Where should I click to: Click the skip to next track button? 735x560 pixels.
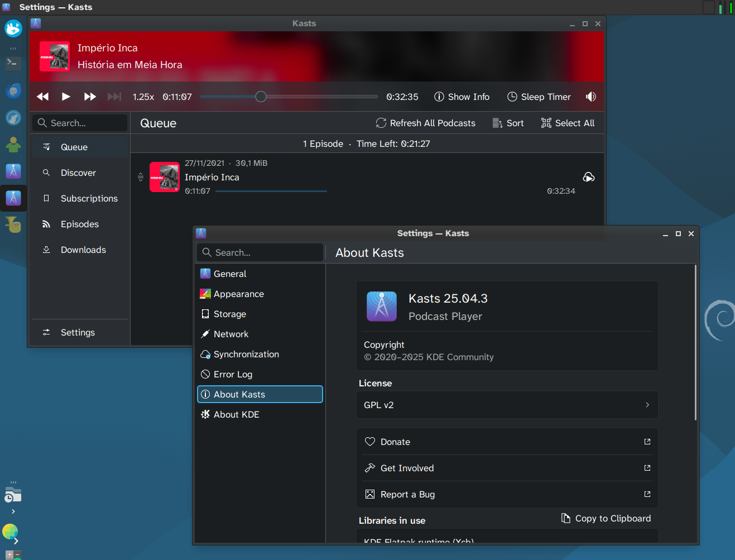[x=114, y=97]
